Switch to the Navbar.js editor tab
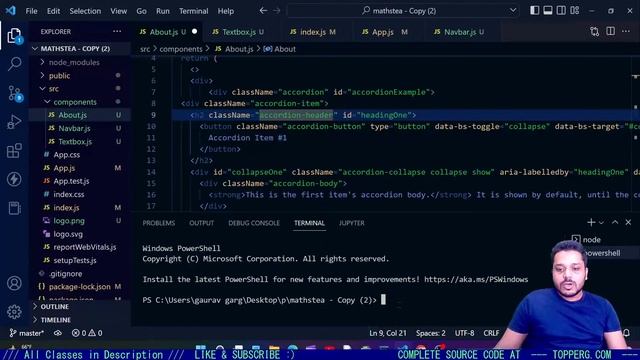This screenshot has width=640, height=360. tap(459, 32)
